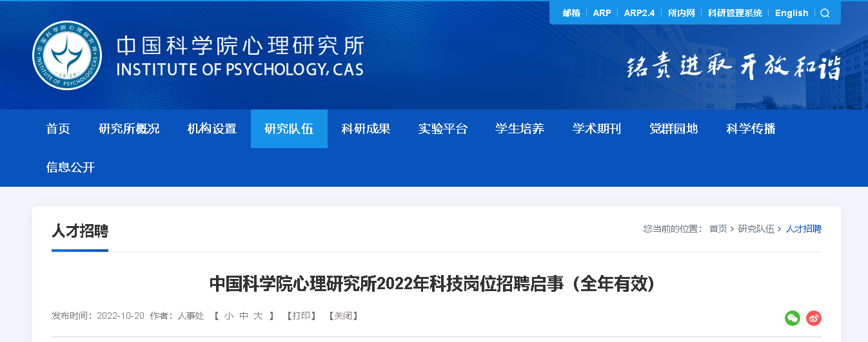Share article via WeChat icon

793,318
